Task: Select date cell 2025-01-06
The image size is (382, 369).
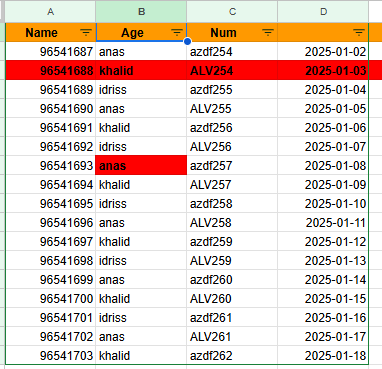Action: (x=323, y=128)
